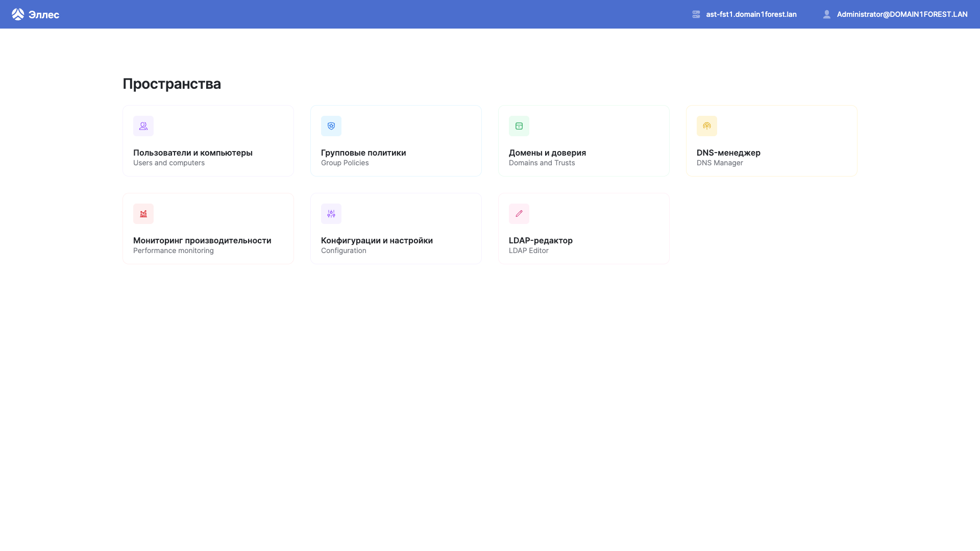Open Групповые политики card title
980x551 pixels.
(363, 153)
